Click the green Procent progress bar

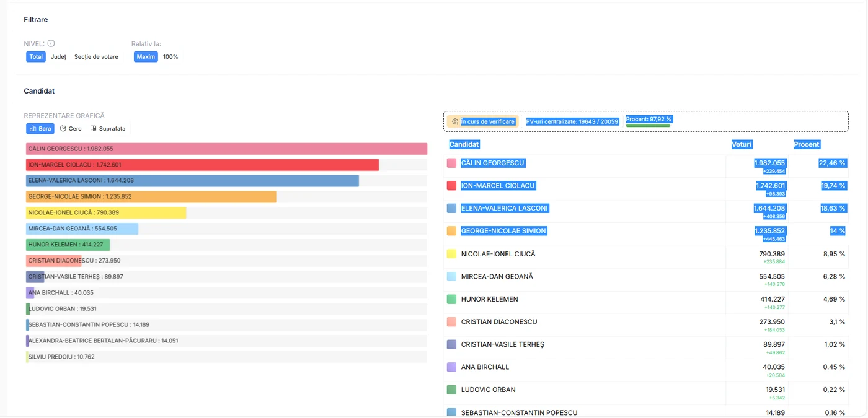[x=648, y=125]
